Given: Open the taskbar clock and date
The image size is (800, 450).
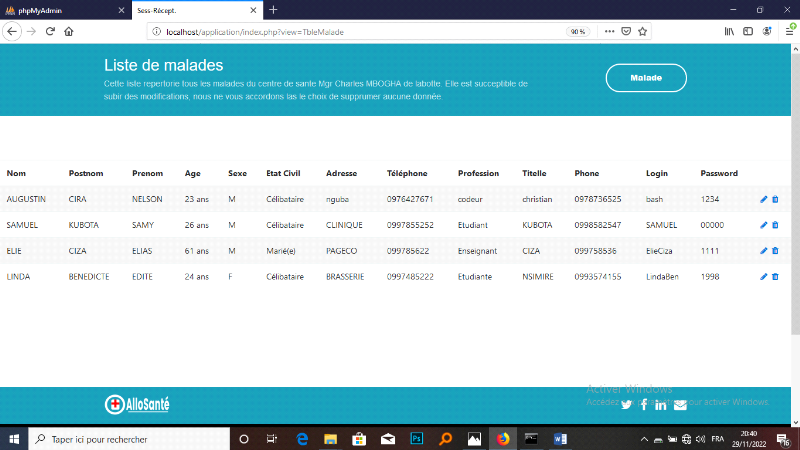Looking at the screenshot, I should coord(749,439).
